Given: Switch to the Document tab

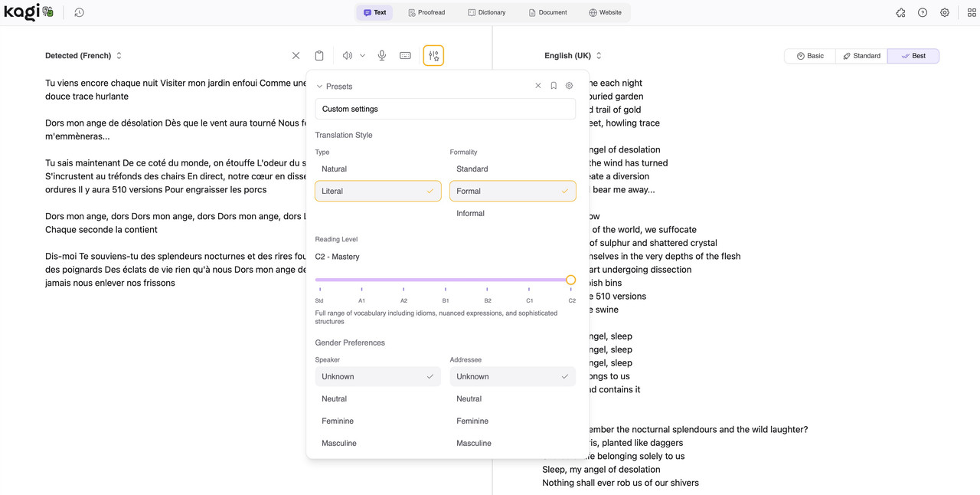Looking at the screenshot, I should point(548,12).
